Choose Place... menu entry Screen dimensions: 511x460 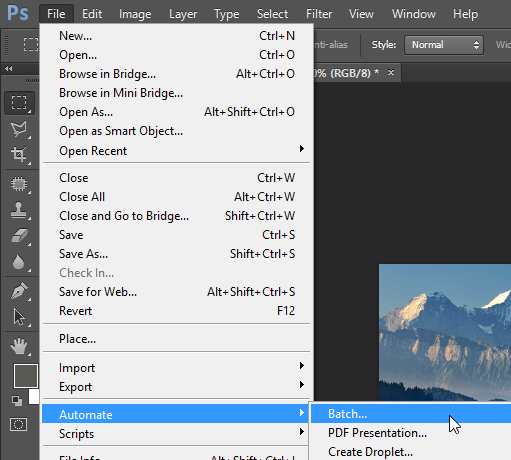coord(176,339)
